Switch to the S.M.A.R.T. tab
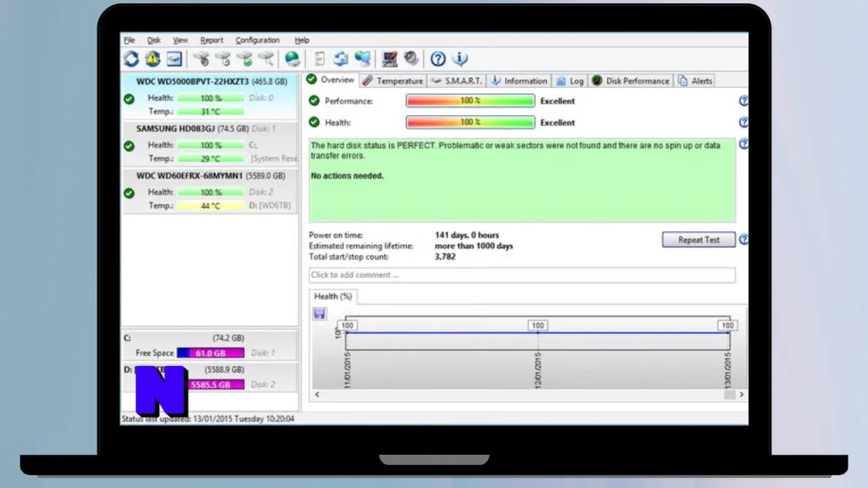 coord(457,80)
